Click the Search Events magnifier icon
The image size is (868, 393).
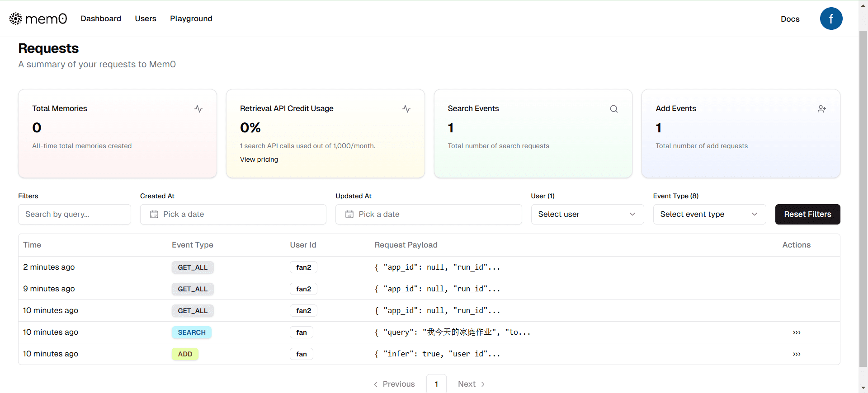point(614,109)
